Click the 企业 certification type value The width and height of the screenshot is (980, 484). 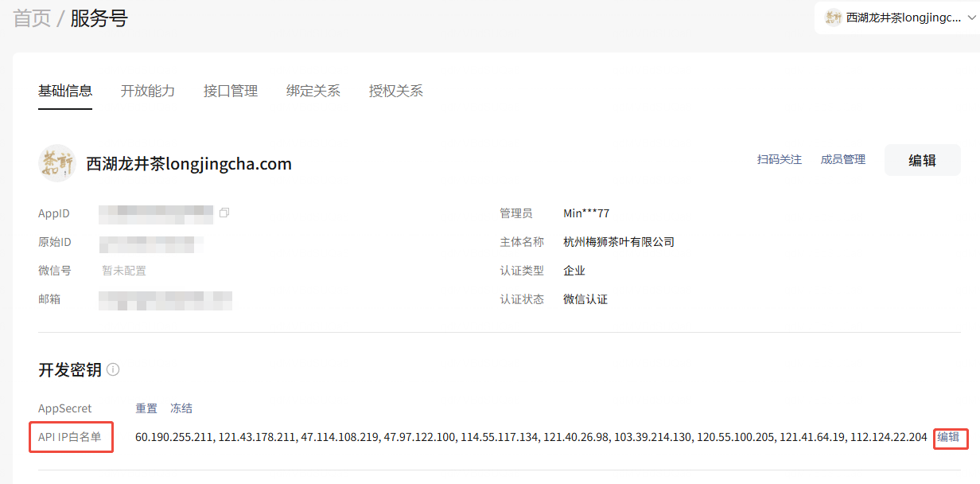pos(574,271)
